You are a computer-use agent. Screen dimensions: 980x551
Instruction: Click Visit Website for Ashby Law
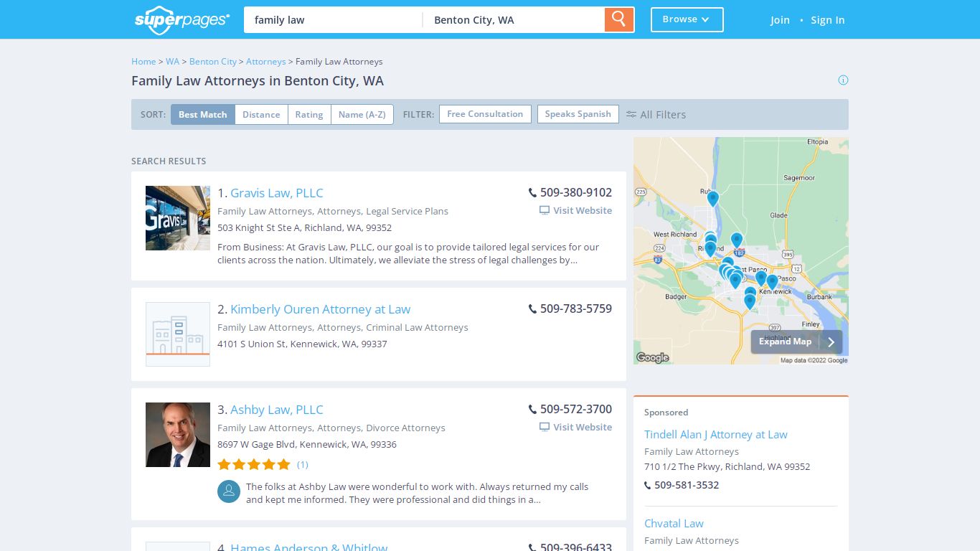click(576, 427)
